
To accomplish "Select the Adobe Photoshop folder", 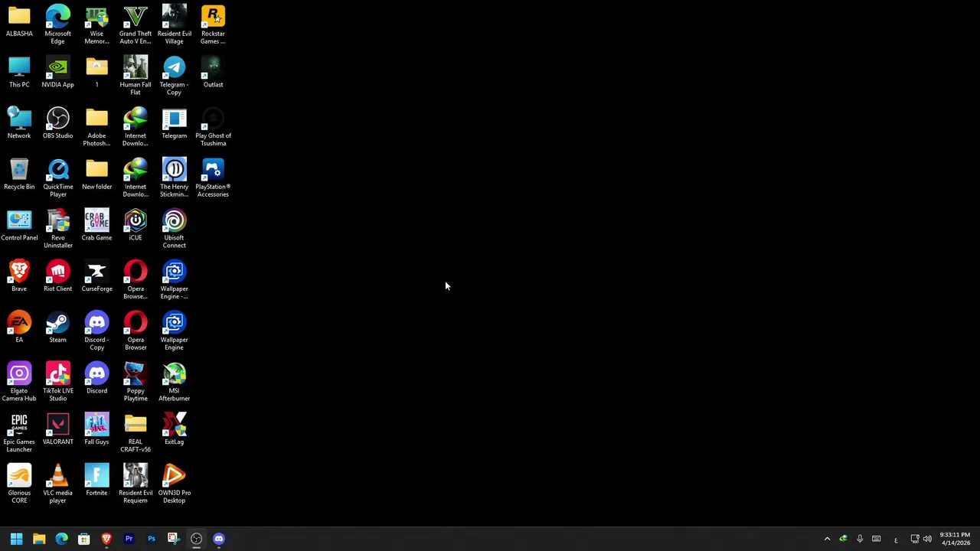I will pos(96,126).
